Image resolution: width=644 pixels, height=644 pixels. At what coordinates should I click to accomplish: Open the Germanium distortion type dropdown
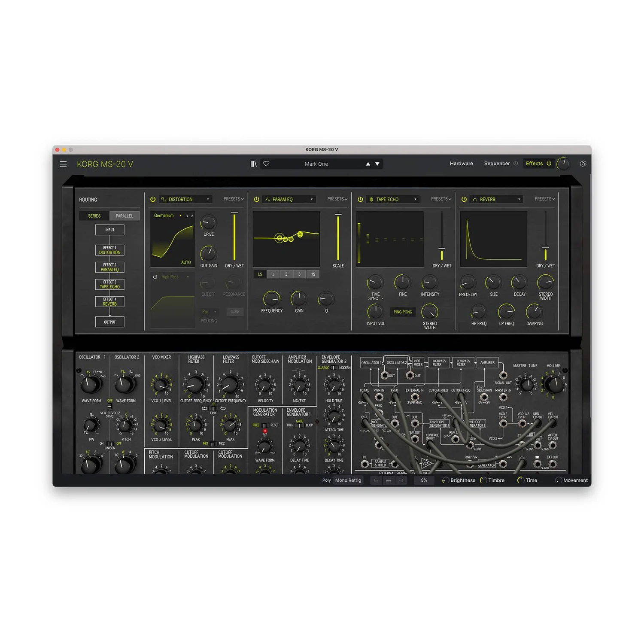coord(168,216)
